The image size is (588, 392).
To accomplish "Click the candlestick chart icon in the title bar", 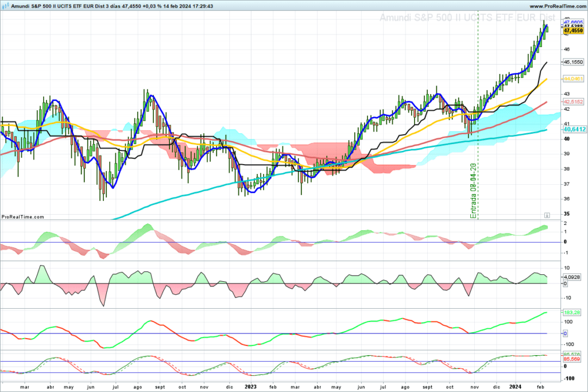I will point(6,6).
